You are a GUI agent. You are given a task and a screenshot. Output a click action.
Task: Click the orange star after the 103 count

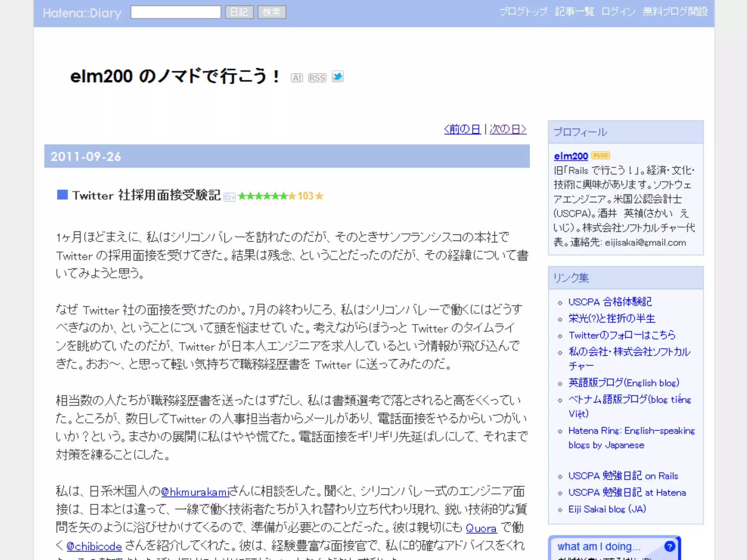[320, 196]
